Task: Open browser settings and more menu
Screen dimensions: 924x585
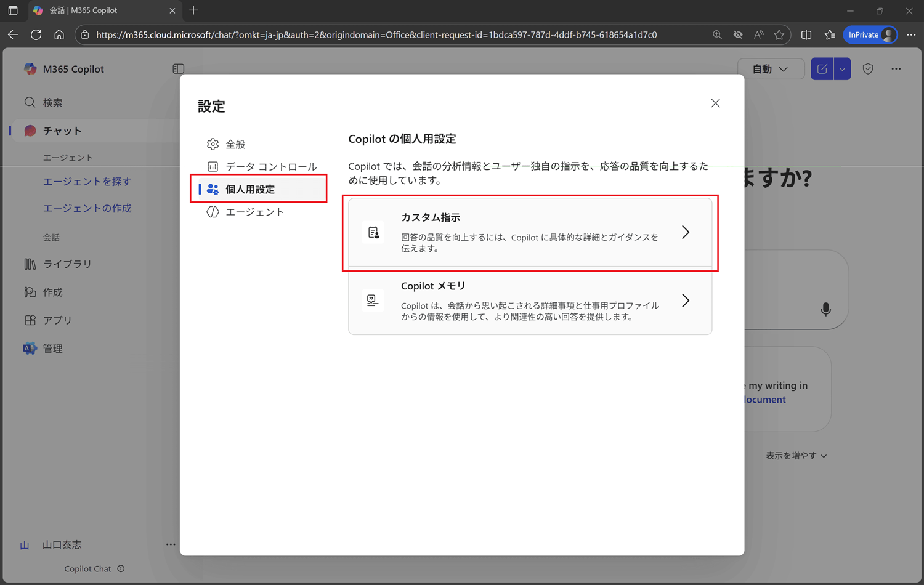Action: 911,35
